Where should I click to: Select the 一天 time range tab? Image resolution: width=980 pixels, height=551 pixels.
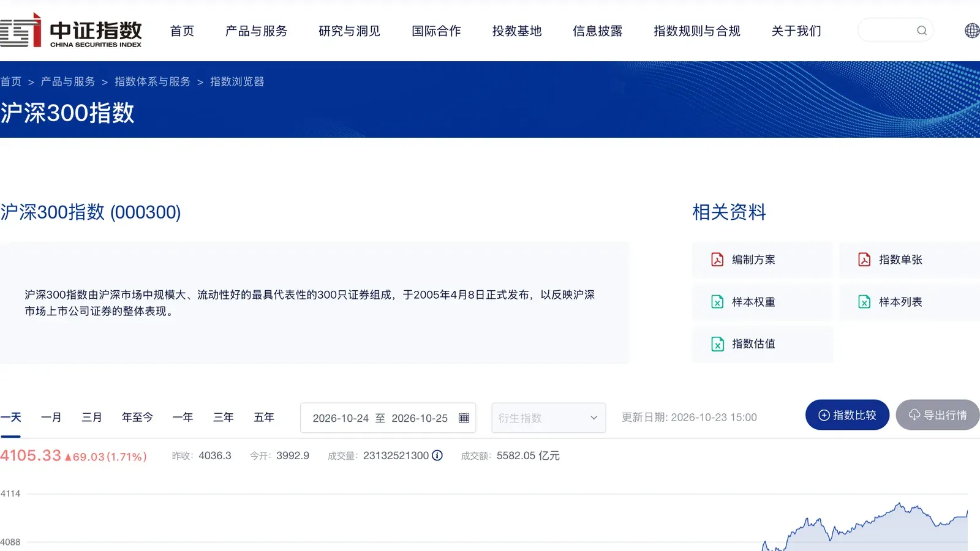(x=11, y=417)
